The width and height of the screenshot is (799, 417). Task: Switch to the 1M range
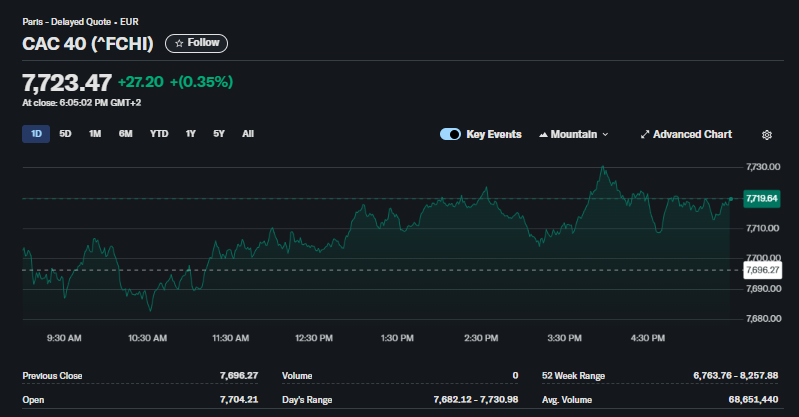[x=95, y=134]
